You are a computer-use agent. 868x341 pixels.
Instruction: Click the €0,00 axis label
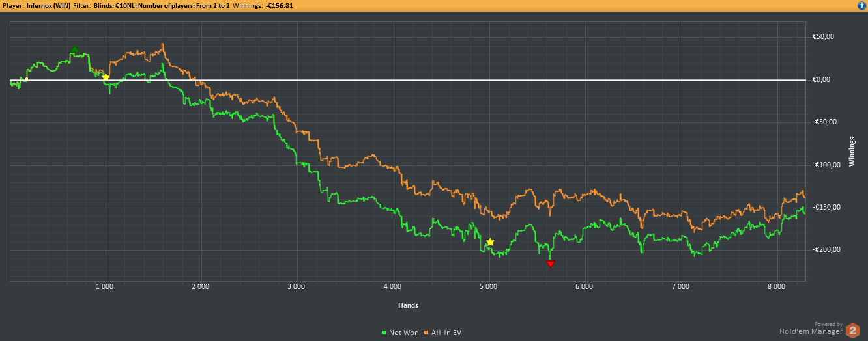[820, 80]
